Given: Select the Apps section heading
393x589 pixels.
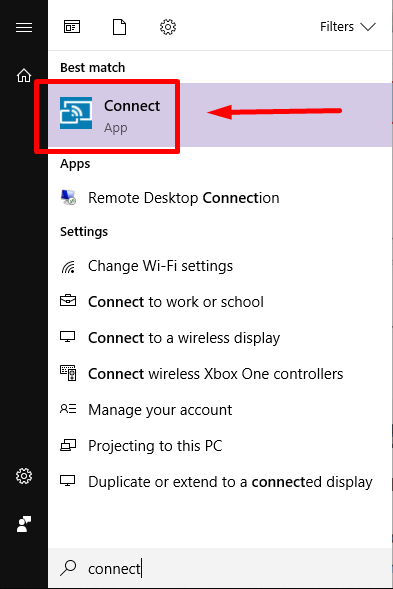Looking at the screenshot, I should click(x=75, y=164).
